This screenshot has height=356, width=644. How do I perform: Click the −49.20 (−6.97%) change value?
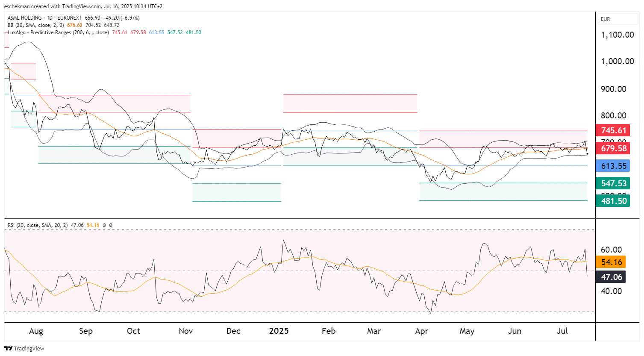[122, 18]
